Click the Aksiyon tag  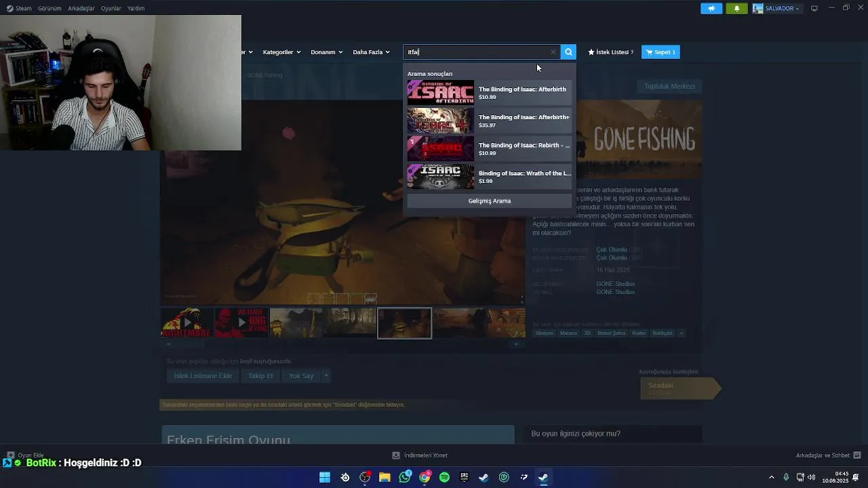544,333
